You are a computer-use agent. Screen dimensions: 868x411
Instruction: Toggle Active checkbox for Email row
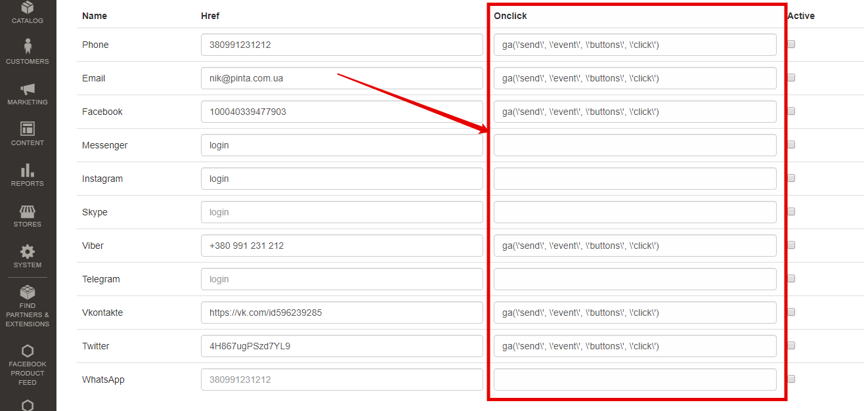pyautogui.click(x=791, y=77)
